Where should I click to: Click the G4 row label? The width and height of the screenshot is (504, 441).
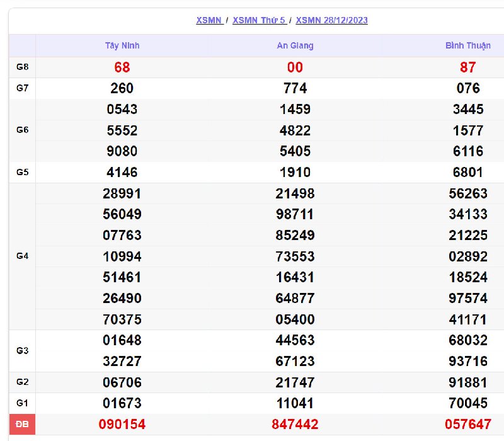[22, 256]
